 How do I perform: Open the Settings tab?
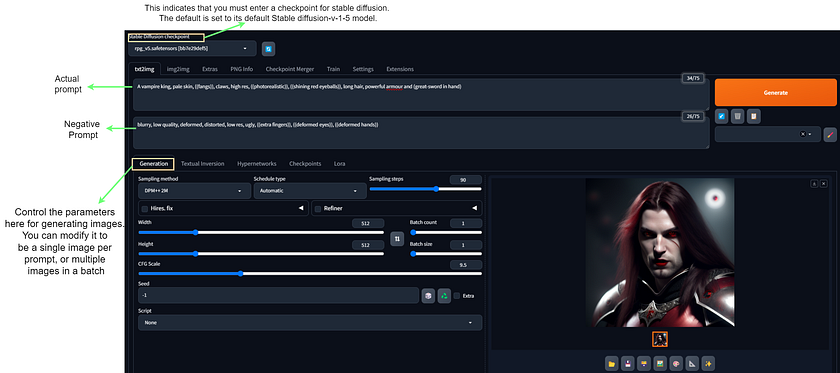(x=363, y=69)
